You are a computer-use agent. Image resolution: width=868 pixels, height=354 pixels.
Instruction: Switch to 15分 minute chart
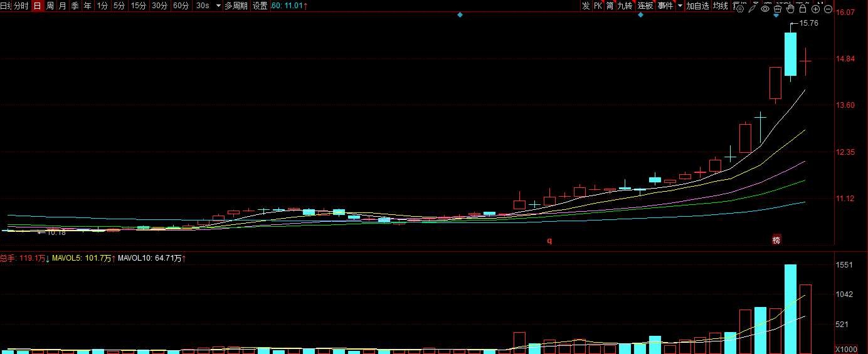(x=139, y=6)
